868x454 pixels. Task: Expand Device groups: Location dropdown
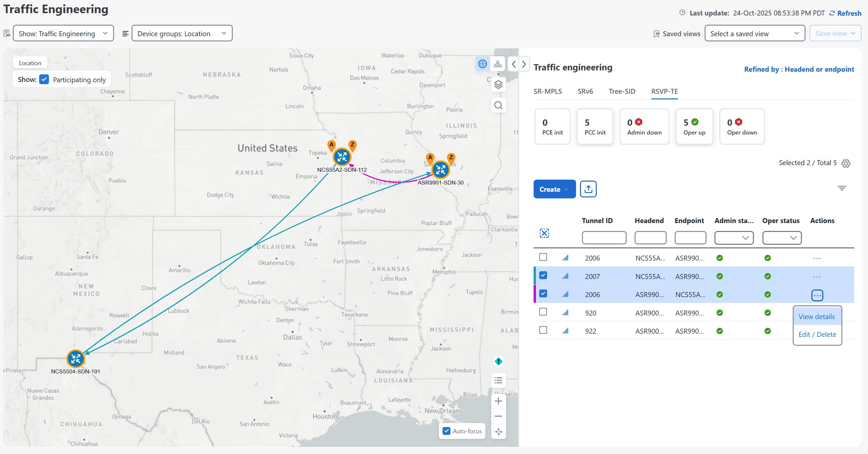(182, 33)
